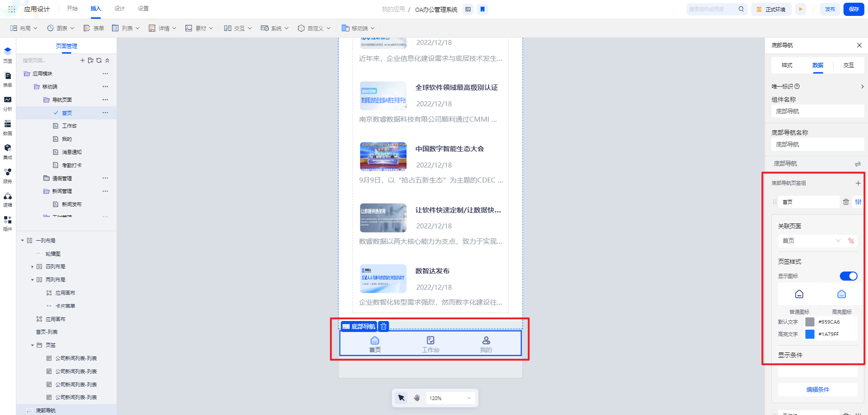This screenshot has height=415, width=868.
Task: Select the 页面管理 tab
Action: [x=66, y=46]
